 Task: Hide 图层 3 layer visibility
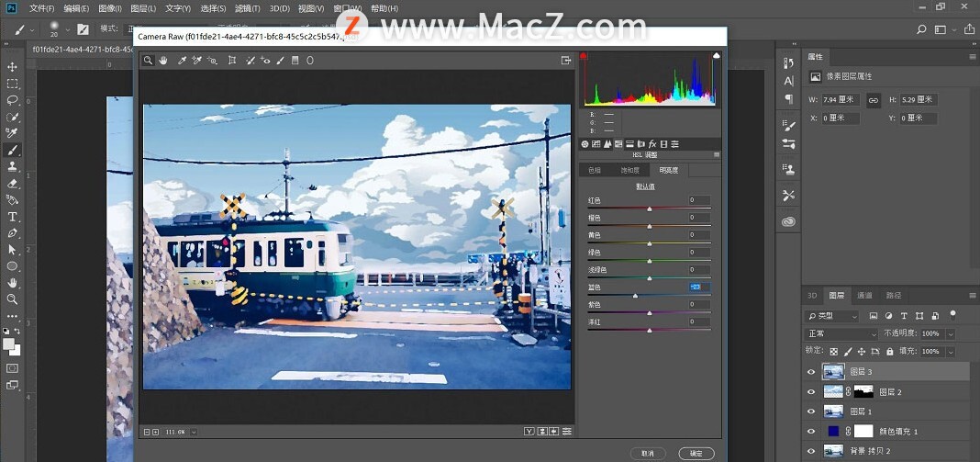(810, 372)
